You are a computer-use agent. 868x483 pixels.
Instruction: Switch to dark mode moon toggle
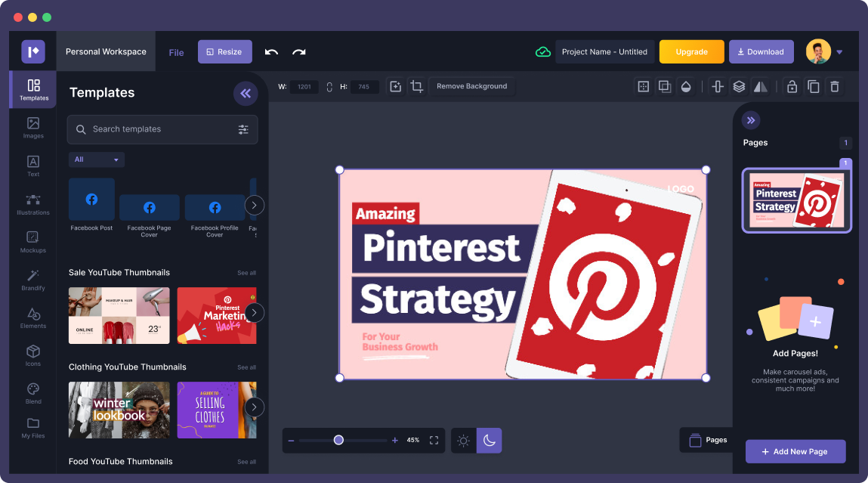[x=490, y=441]
